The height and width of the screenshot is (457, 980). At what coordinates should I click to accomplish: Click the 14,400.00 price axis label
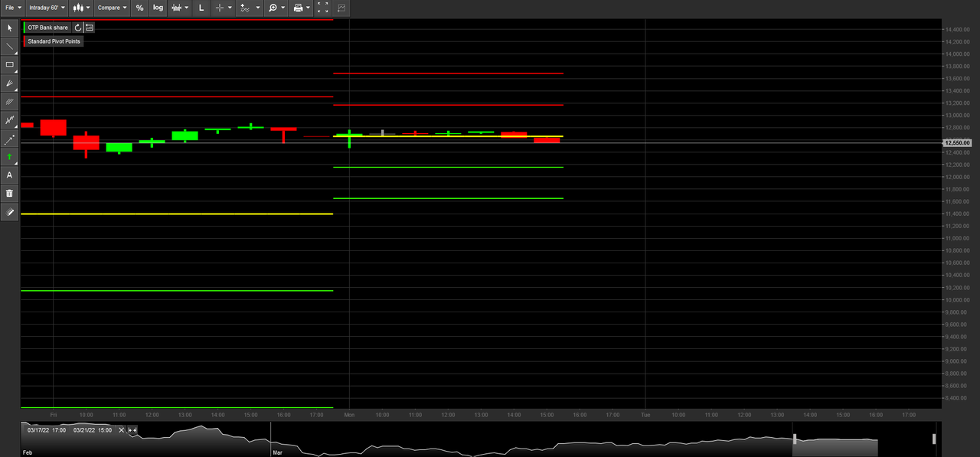pos(957,29)
